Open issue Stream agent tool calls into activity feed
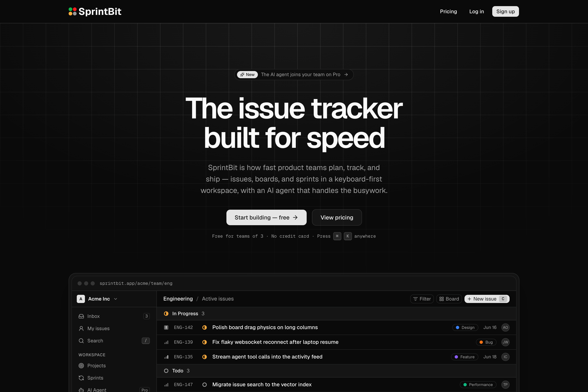 267,357
